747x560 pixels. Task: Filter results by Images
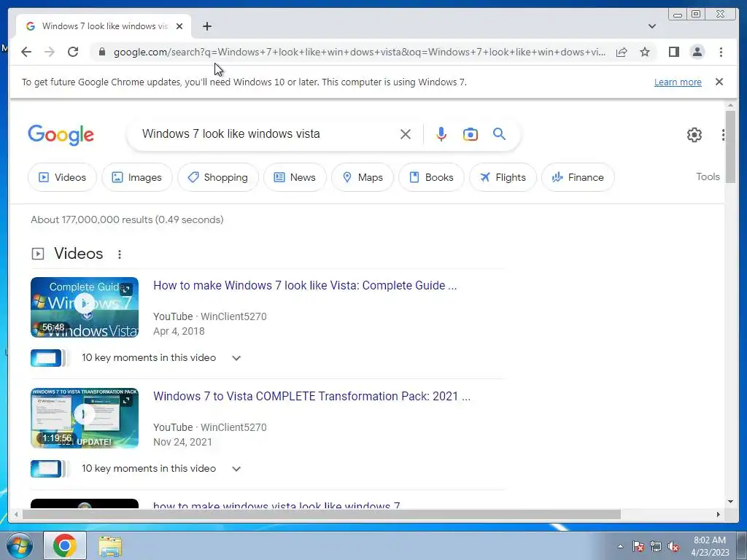136,177
